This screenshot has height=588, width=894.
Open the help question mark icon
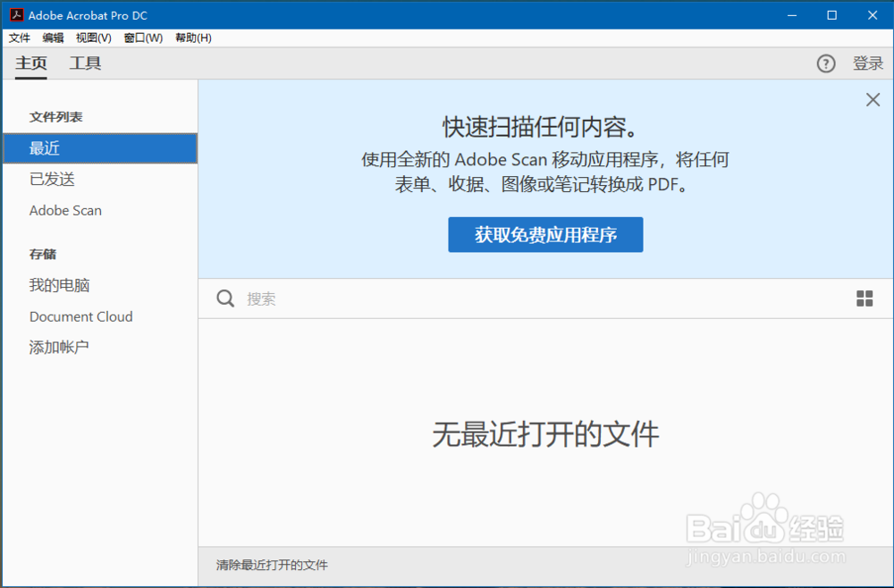coord(825,63)
